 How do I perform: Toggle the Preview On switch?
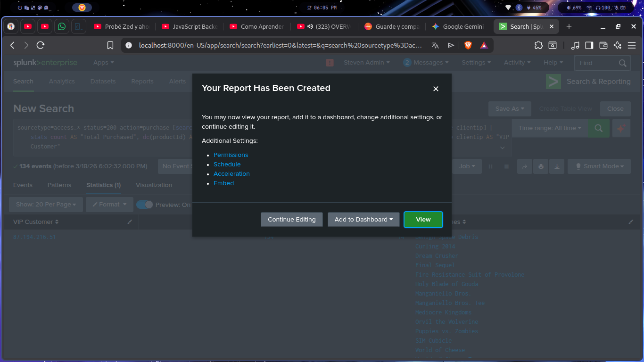click(145, 205)
